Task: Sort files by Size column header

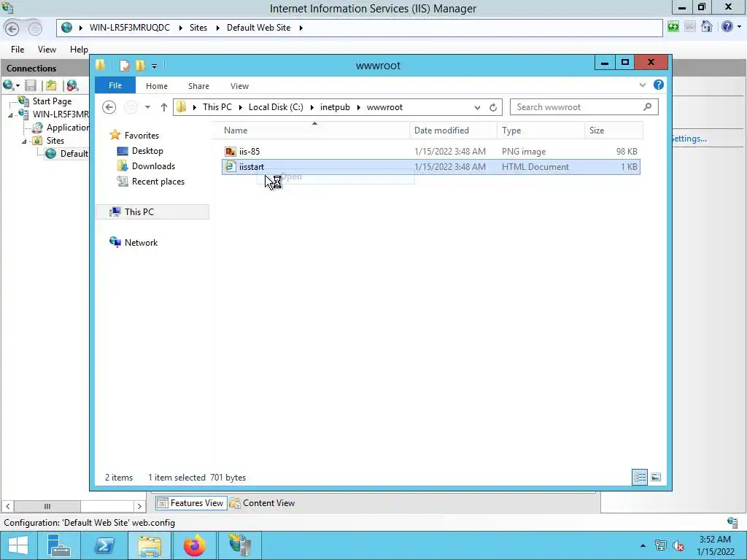Action: click(x=614, y=131)
